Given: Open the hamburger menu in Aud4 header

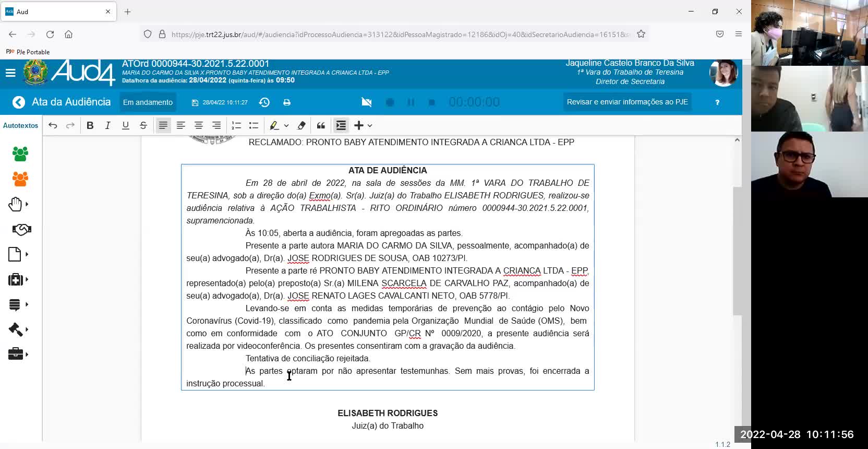Looking at the screenshot, I should (x=10, y=73).
